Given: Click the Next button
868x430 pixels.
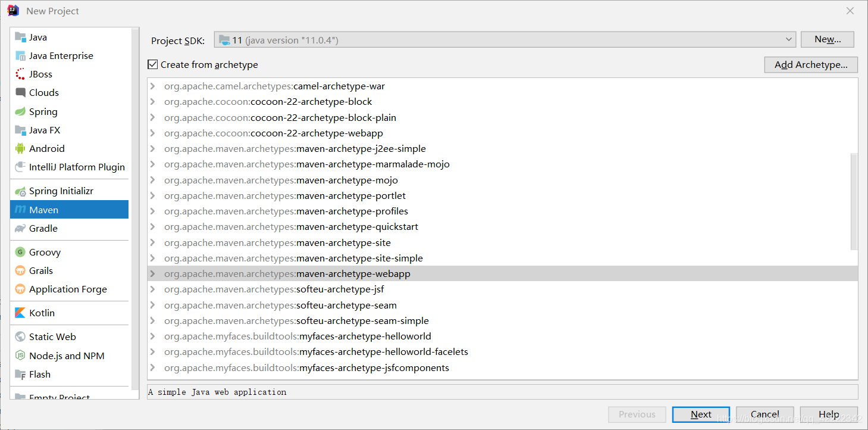Looking at the screenshot, I should click(701, 415).
